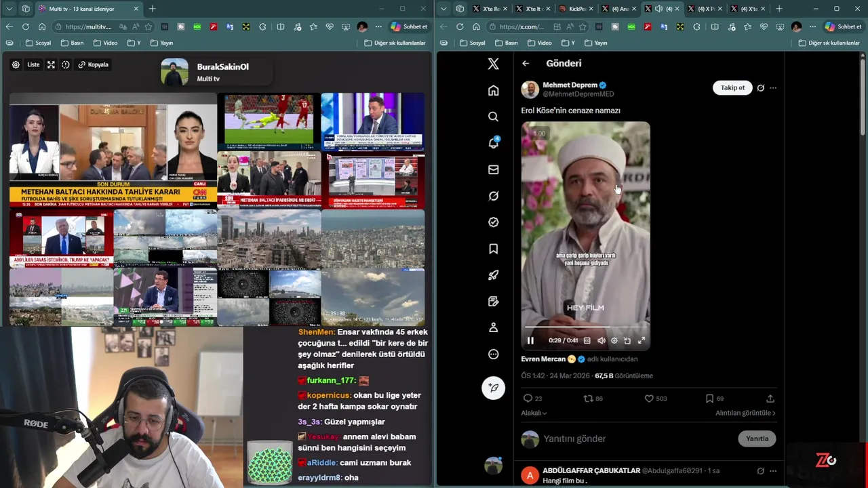Click Grok icon next to Takip et

coord(760,87)
